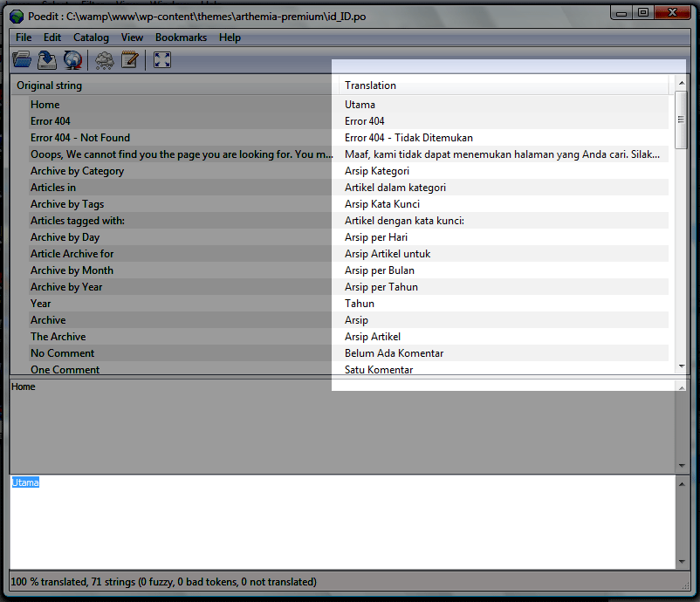Click the Save catalog toolbar icon
The image size is (700, 602).
point(47,59)
